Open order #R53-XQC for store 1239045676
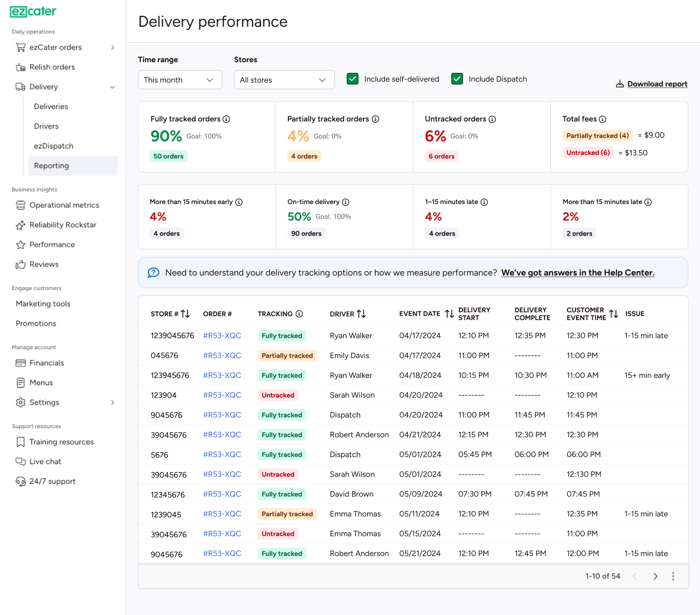This screenshot has width=700, height=615. 222,336
